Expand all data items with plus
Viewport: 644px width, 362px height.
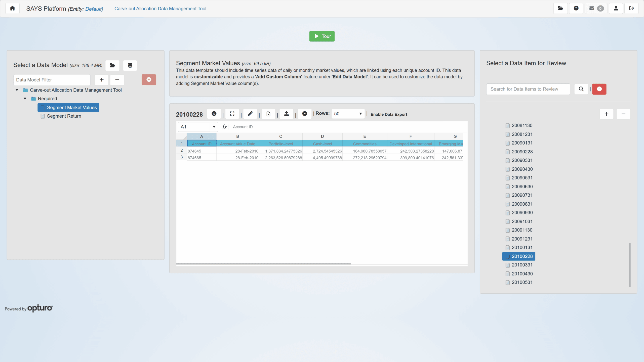(x=607, y=114)
